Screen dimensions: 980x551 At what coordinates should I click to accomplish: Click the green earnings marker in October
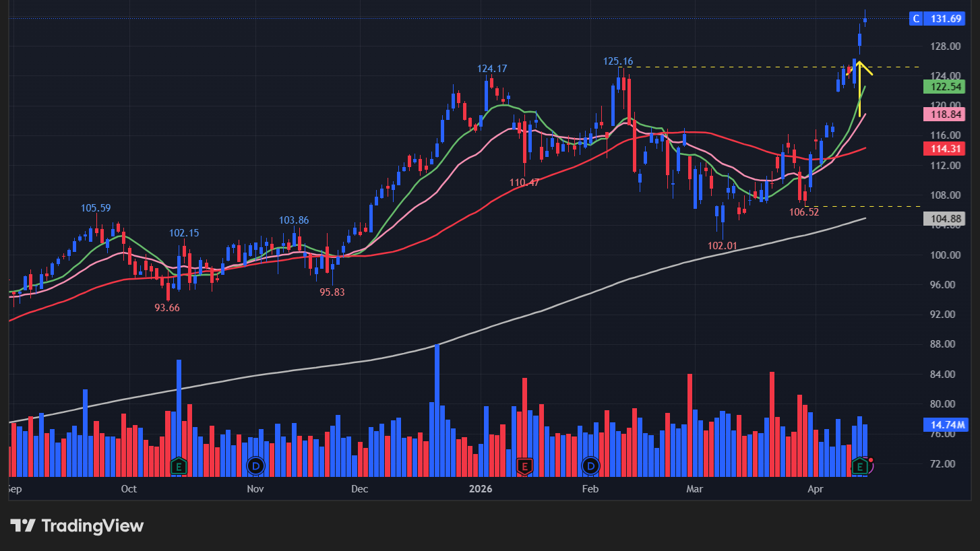179,465
